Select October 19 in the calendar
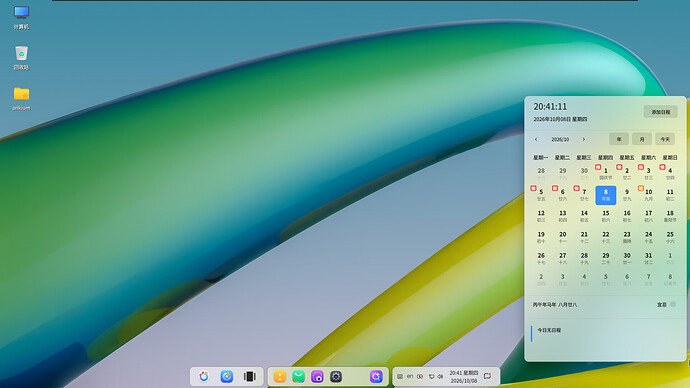 point(541,237)
